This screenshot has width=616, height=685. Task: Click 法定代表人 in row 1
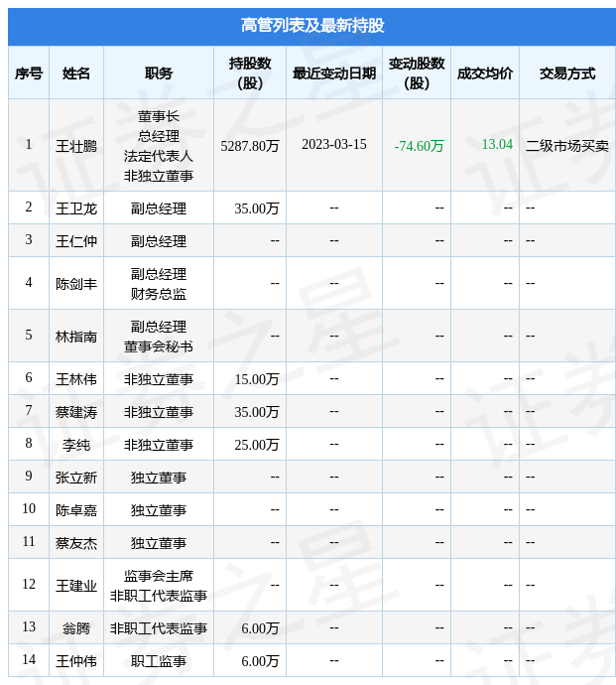[x=159, y=156]
